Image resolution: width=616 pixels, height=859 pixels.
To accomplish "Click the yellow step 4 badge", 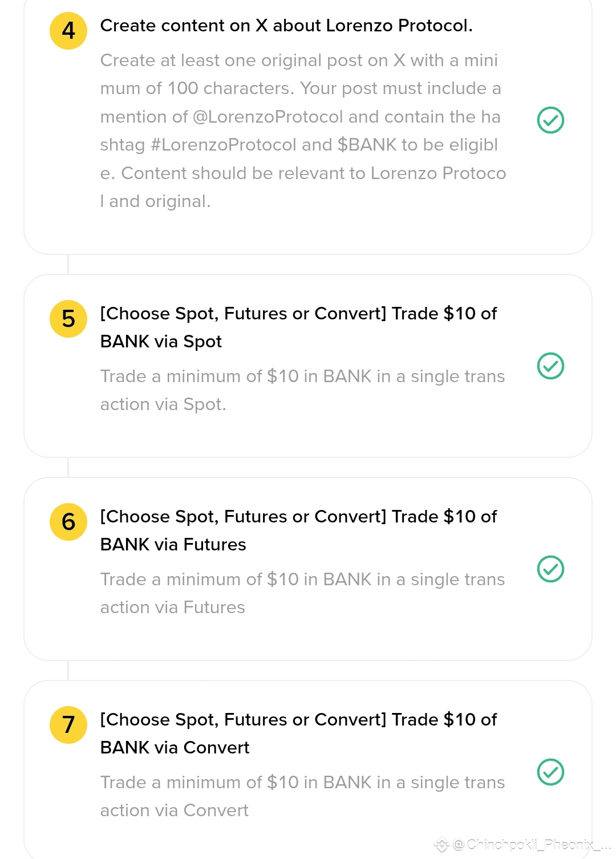I will (68, 31).
